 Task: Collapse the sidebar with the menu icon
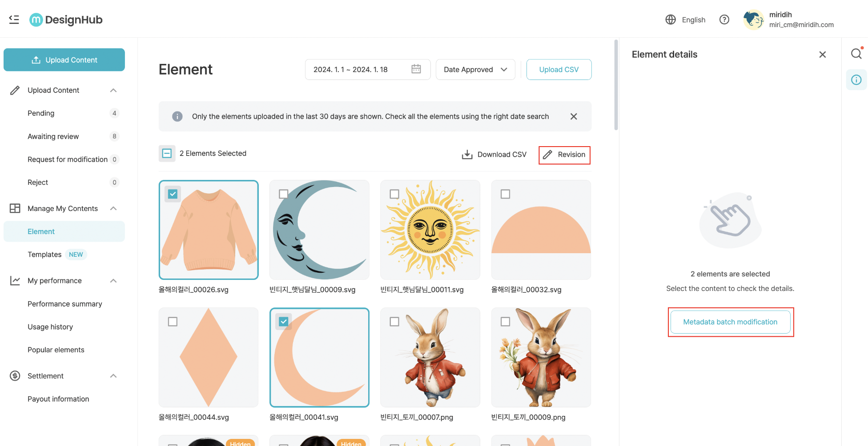(14, 20)
